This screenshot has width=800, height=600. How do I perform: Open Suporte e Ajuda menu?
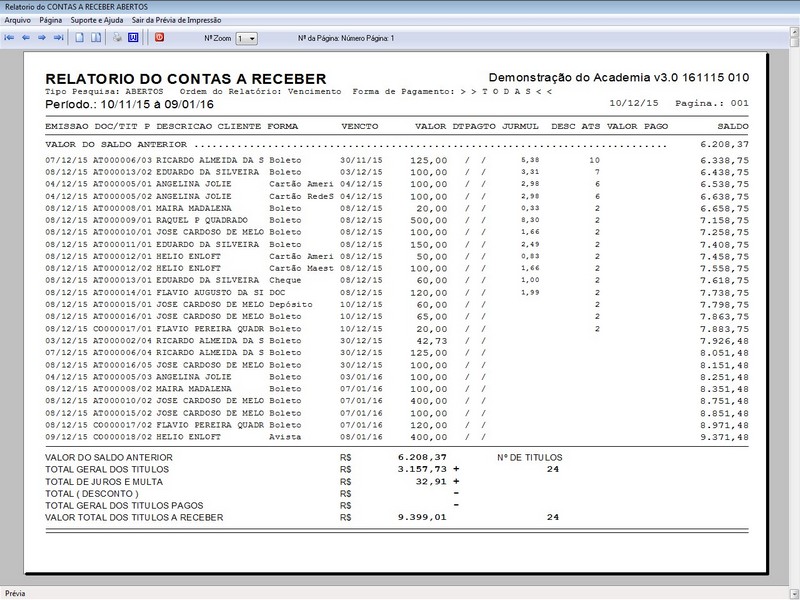(x=97, y=20)
